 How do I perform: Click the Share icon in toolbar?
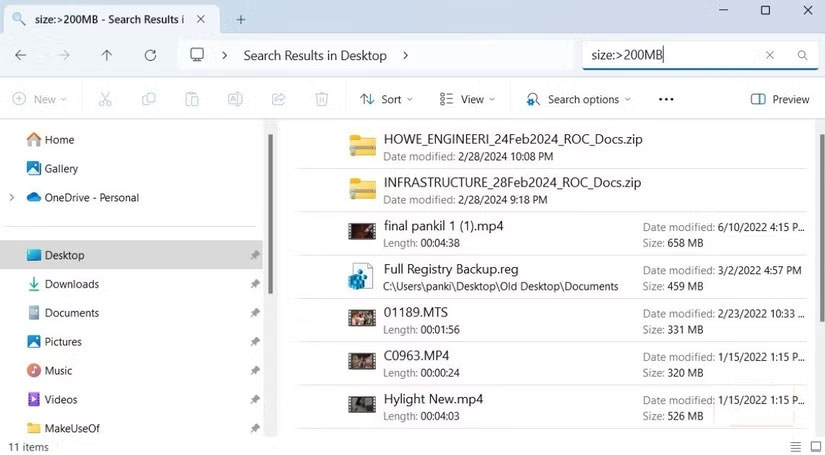pos(278,99)
